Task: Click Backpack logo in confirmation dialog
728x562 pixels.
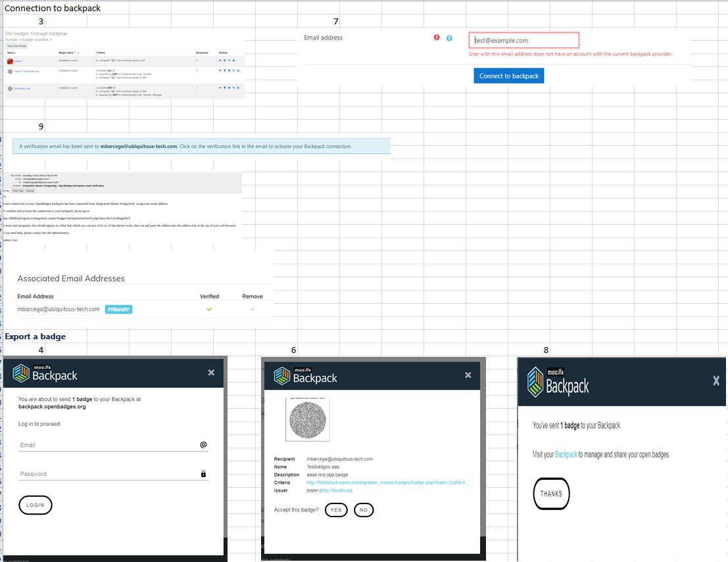Action: pyautogui.click(x=558, y=383)
